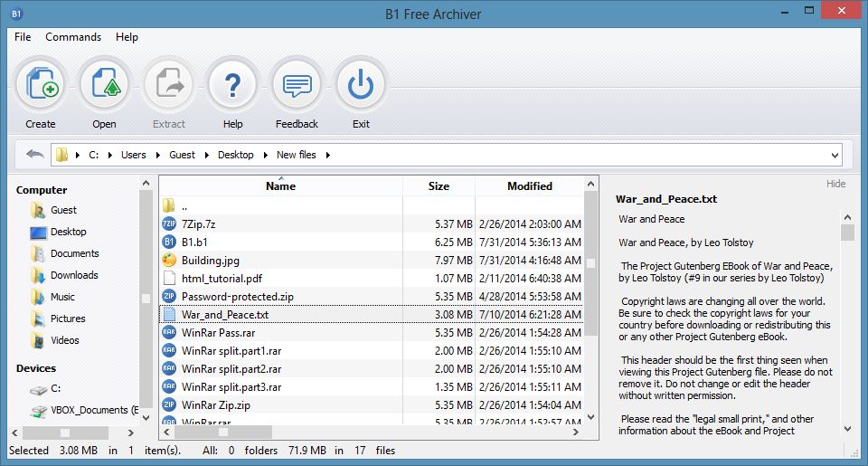Sort files by the Size column header
Viewport: 868px width, 466px height.
(439, 186)
